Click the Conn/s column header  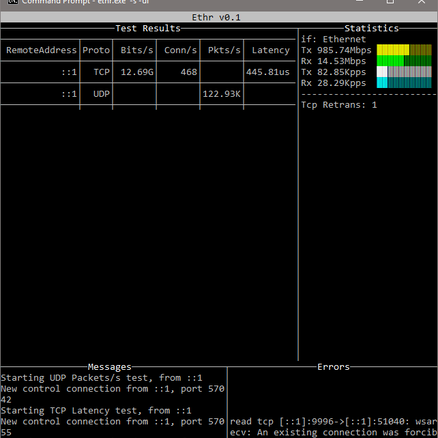click(x=180, y=50)
